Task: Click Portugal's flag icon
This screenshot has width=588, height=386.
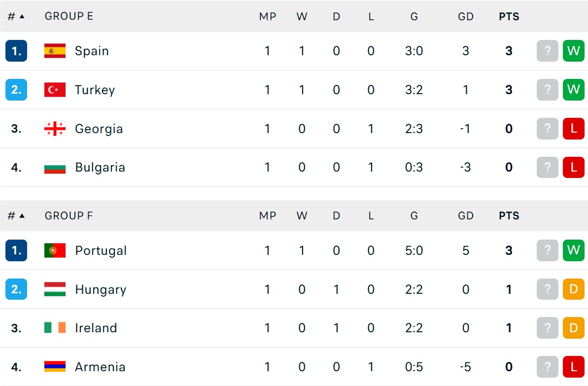Action: 55,250
